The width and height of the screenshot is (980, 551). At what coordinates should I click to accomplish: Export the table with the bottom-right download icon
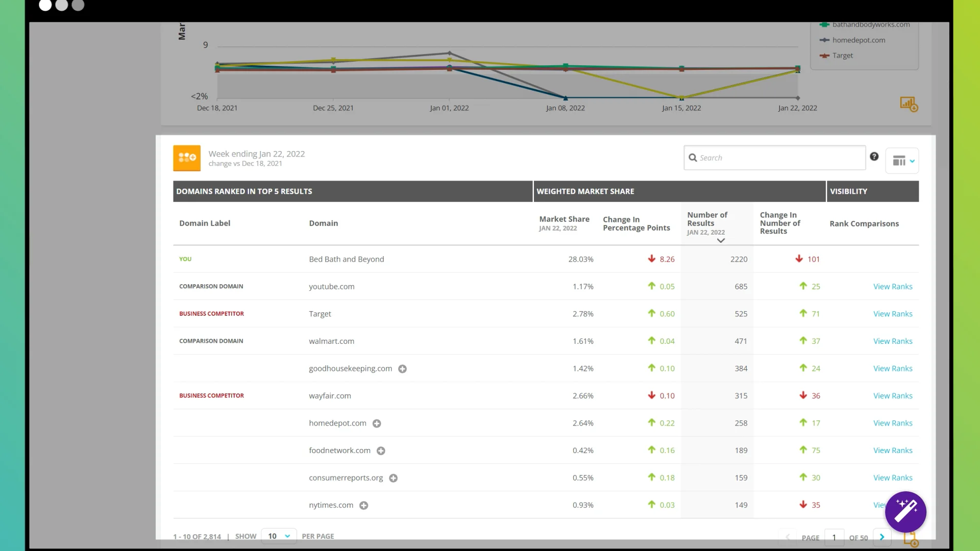point(910,539)
